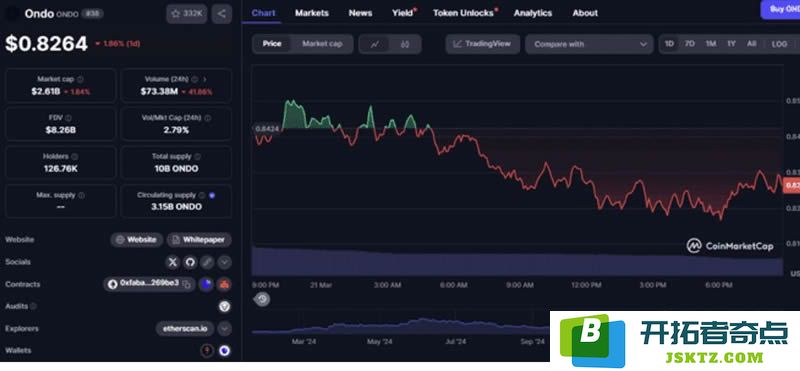Copy the 0xfaba contract address
The height and width of the screenshot is (371, 800).
point(187,284)
